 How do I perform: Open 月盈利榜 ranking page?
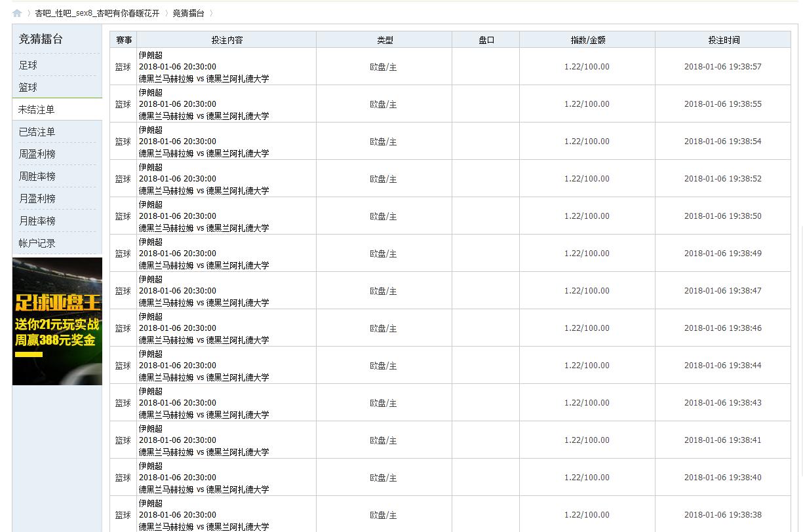pyautogui.click(x=37, y=199)
